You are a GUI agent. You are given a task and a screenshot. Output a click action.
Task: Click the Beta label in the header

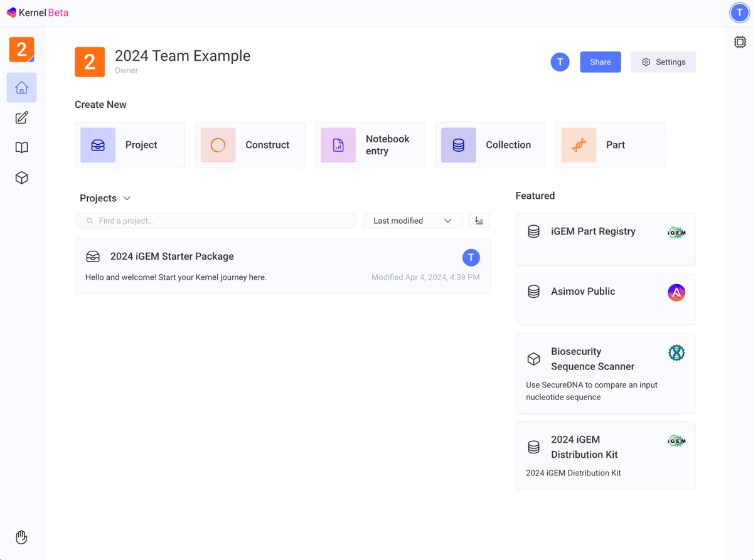click(x=58, y=13)
